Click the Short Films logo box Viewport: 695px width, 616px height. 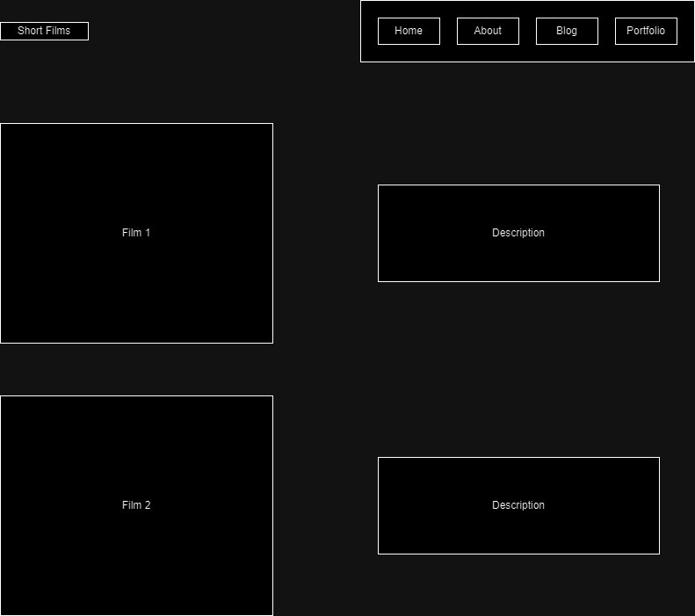[x=44, y=31]
